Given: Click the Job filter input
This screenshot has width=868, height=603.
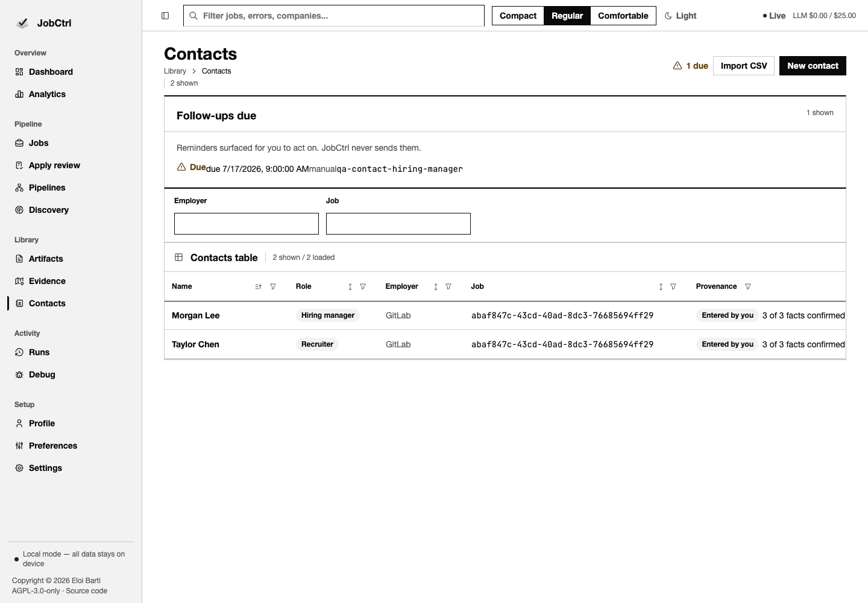Looking at the screenshot, I should tap(398, 224).
